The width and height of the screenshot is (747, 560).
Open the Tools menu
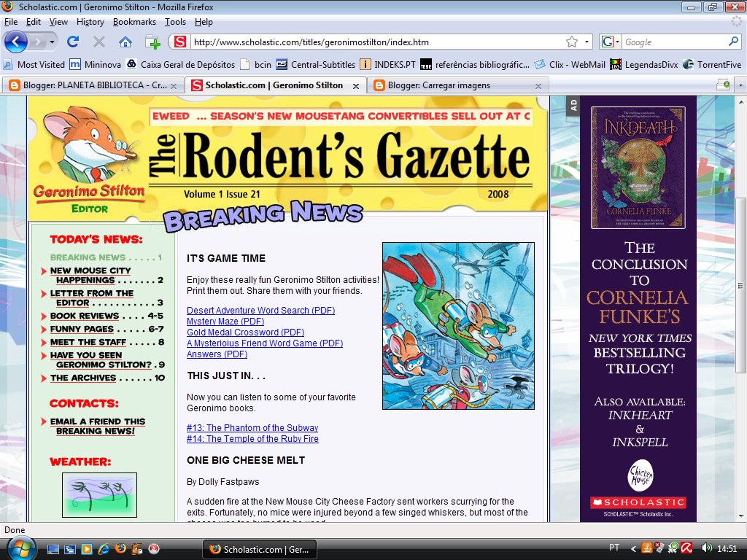pyautogui.click(x=175, y=22)
